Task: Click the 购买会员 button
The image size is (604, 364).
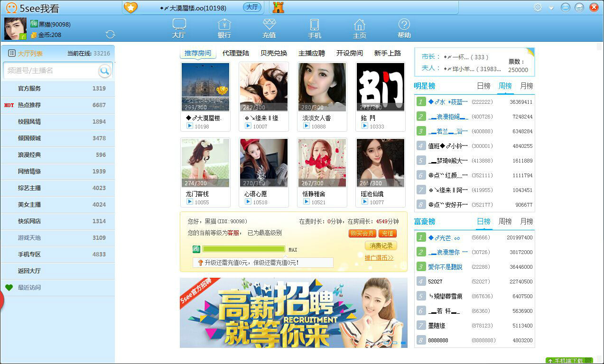Action: point(362,234)
